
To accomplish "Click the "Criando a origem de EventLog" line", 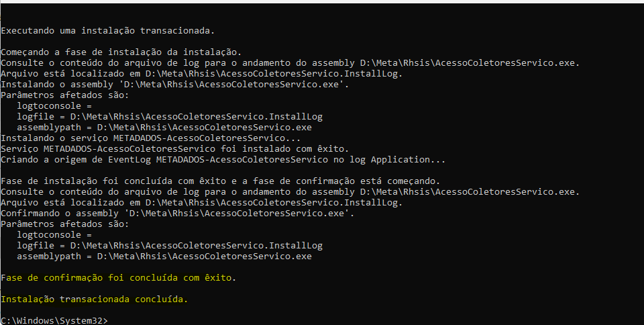I will (x=223, y=159).
